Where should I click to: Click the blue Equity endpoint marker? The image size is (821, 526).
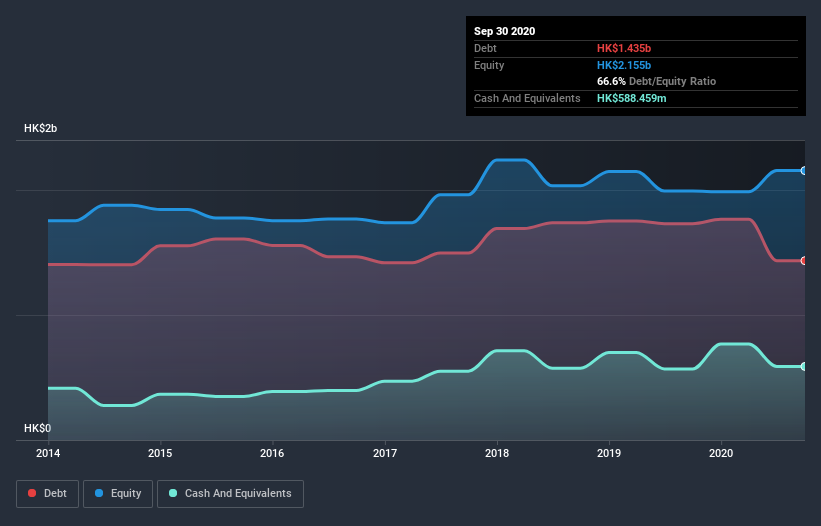(x=804, y=171)
